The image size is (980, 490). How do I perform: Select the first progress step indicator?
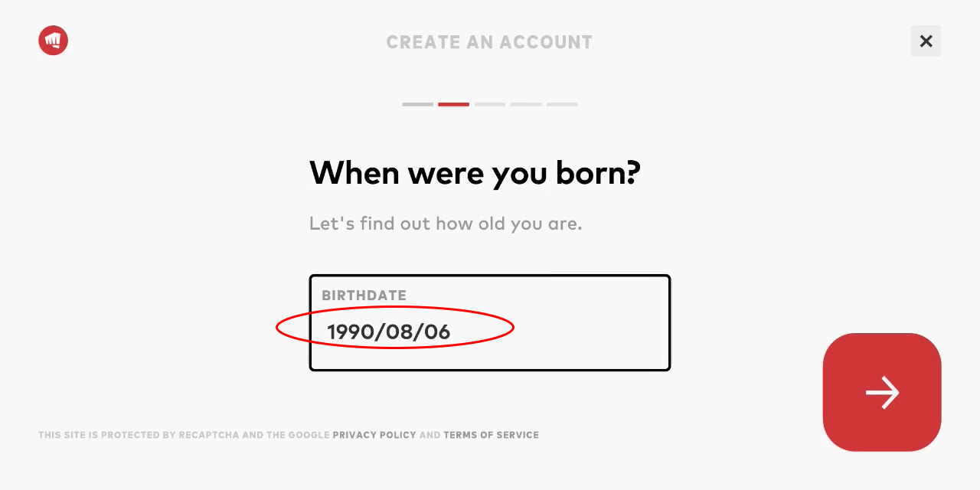click(418, 104)
